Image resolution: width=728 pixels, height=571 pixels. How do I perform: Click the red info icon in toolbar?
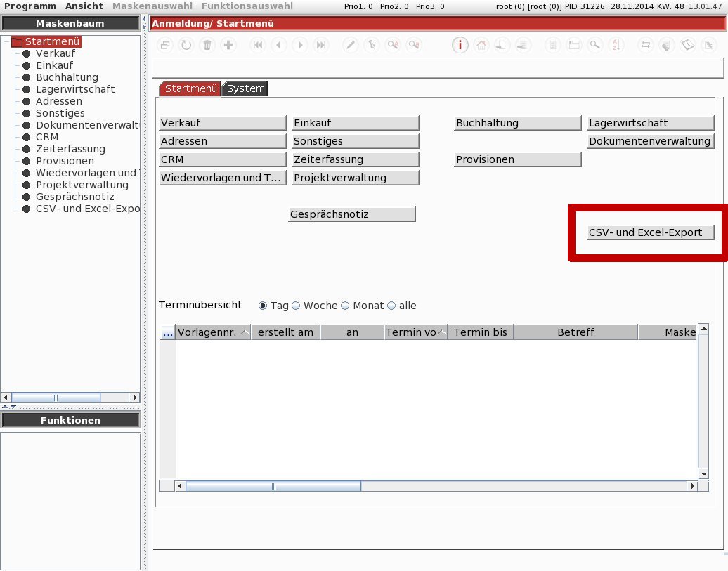(460, 45)
